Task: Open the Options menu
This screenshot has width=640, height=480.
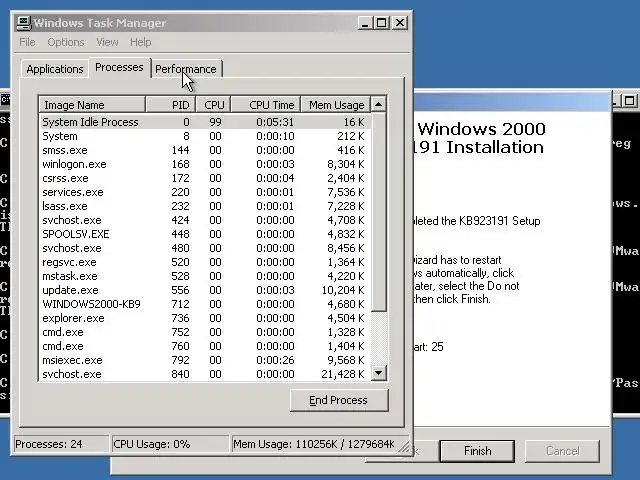Action: (66, 42)
